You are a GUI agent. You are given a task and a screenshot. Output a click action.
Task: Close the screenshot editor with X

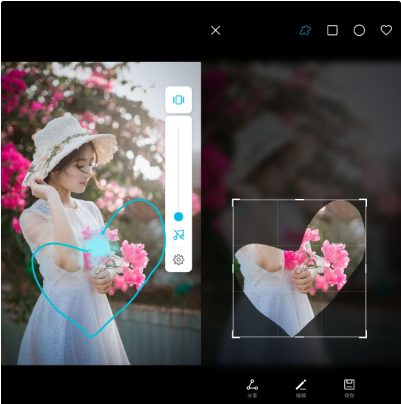tap(216, 31)
